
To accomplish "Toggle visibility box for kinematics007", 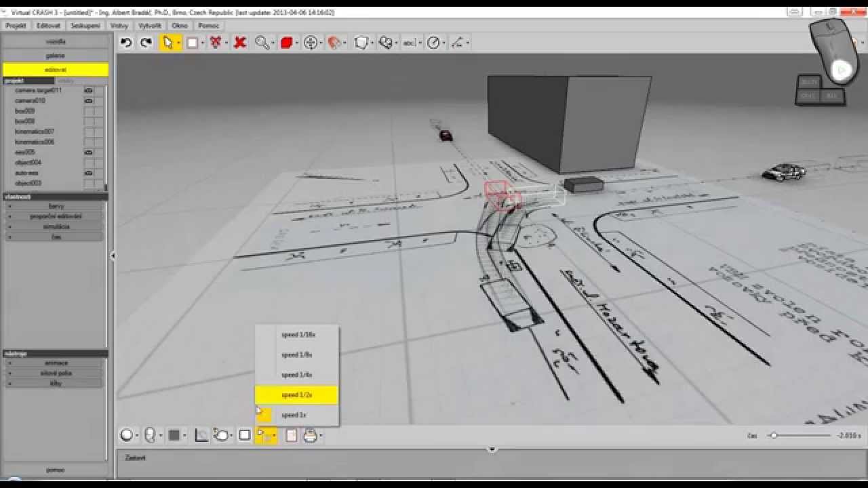I will [88, 131].
